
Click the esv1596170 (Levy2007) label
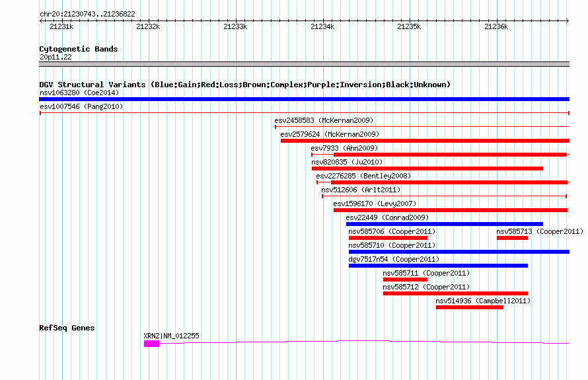(x=375, y=204)
